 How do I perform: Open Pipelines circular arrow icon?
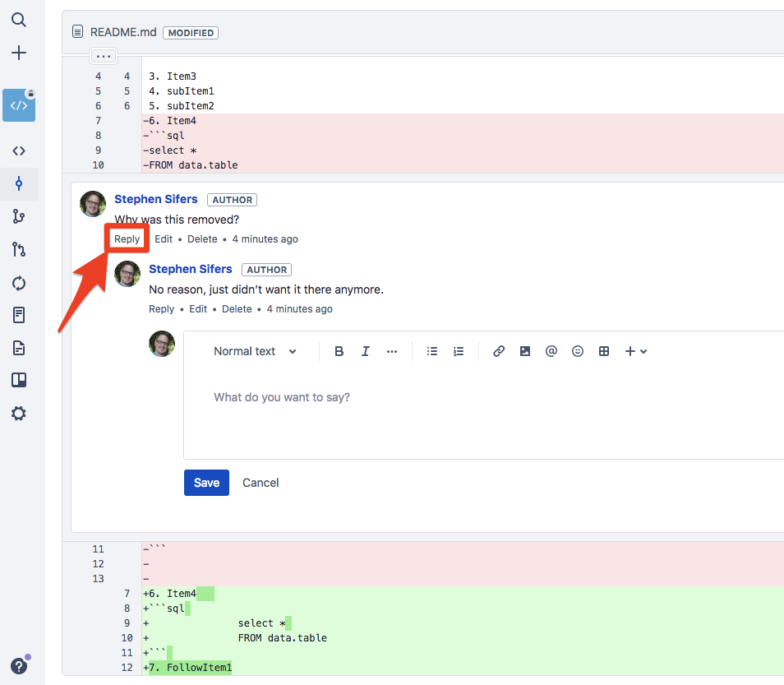coord(19,283)
